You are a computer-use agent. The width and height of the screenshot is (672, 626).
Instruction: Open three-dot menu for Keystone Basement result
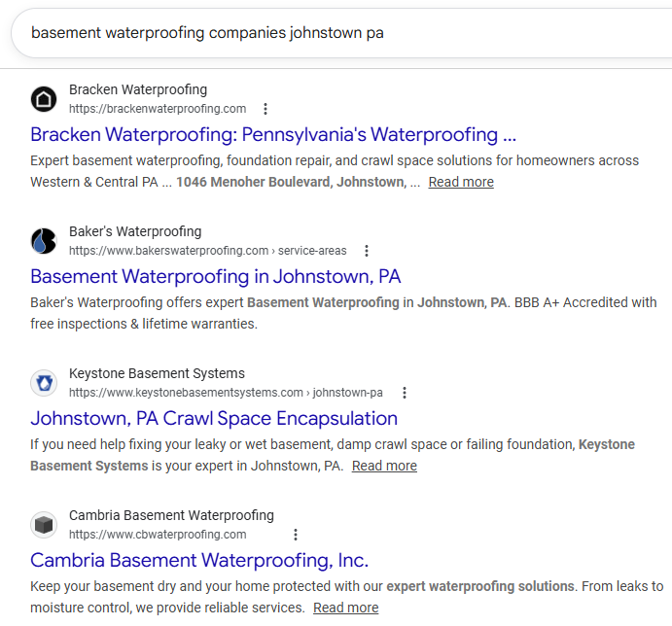point(405,393)
